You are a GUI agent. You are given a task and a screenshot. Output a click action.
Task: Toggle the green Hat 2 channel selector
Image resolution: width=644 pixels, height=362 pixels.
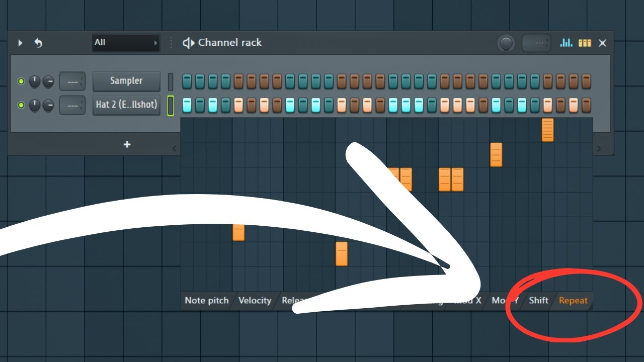(171, 106)
